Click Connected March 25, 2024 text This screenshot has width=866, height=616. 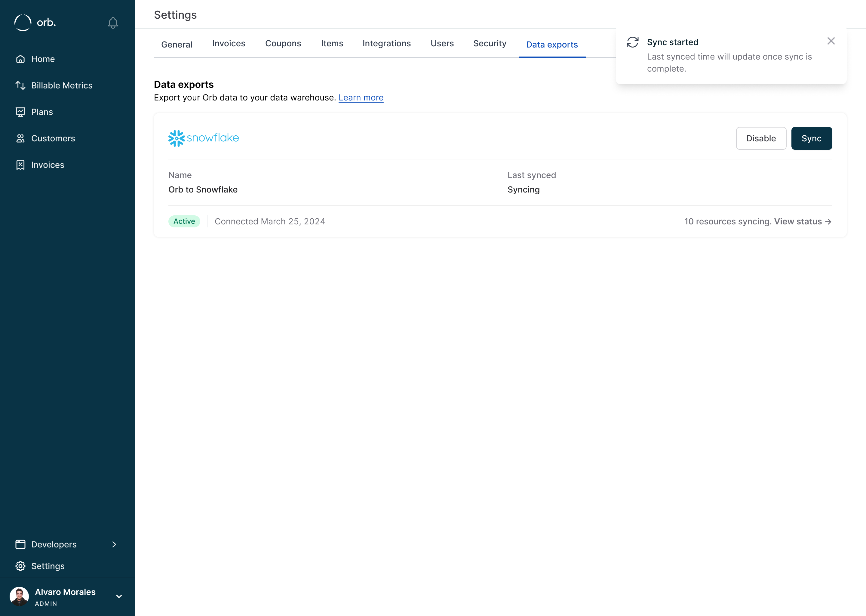pos(270,221)
